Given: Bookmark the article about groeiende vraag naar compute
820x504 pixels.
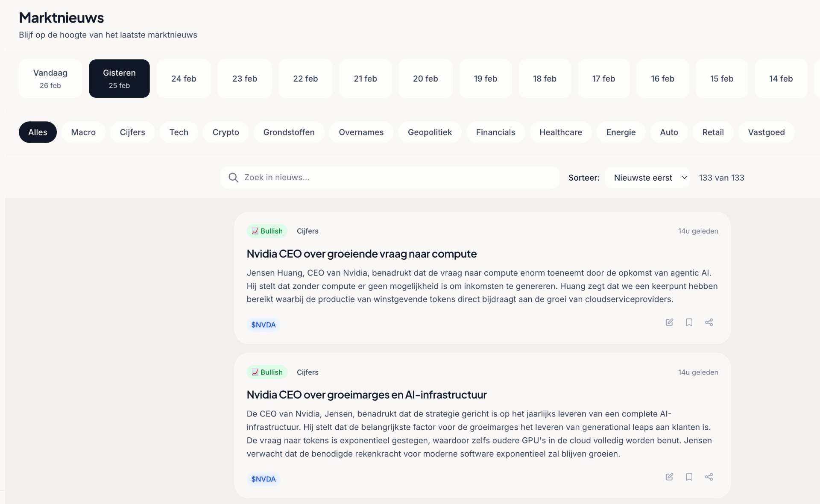Looking at the screenshot, I should [x=689, y=322].
